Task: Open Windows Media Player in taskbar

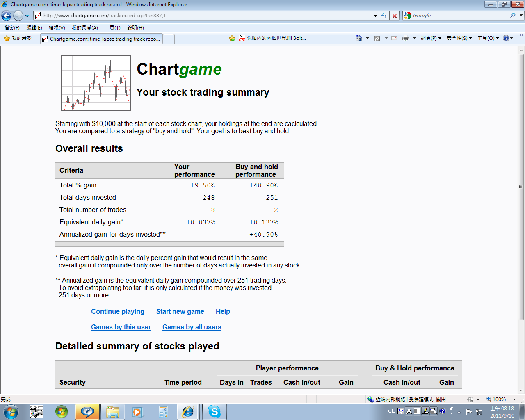Action: click(138, 412)
